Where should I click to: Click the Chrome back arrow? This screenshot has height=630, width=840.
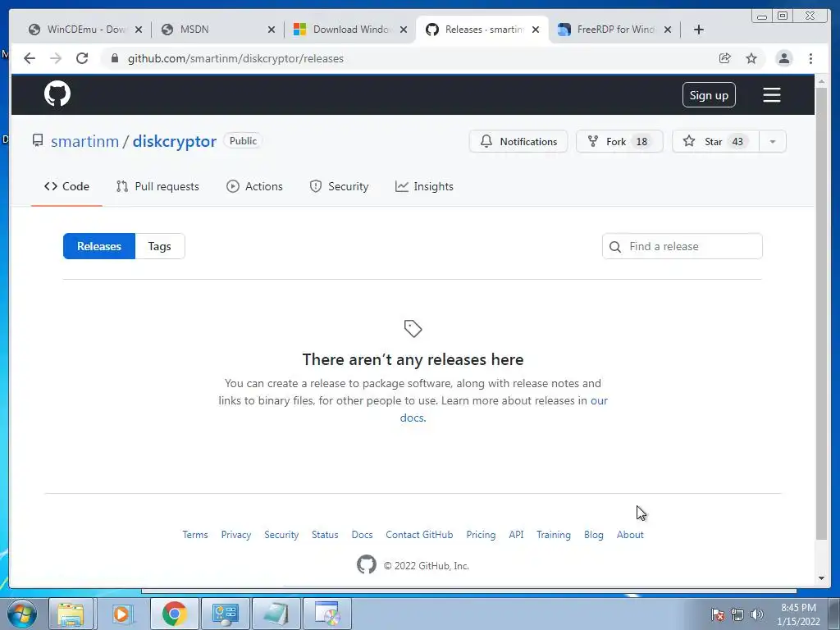(30, 58)
